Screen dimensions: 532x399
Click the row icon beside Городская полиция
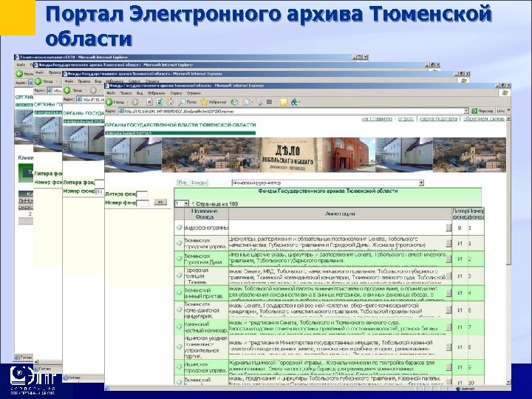179,276
